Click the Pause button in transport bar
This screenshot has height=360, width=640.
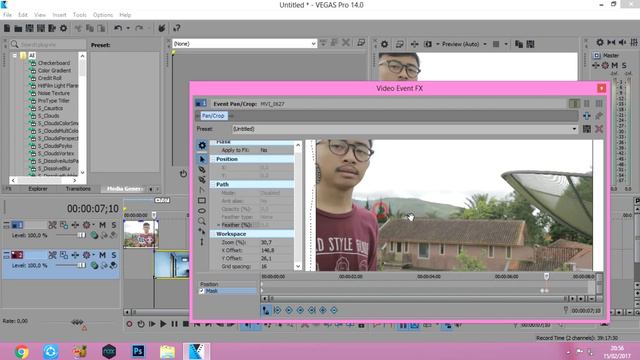pos(174,324)
